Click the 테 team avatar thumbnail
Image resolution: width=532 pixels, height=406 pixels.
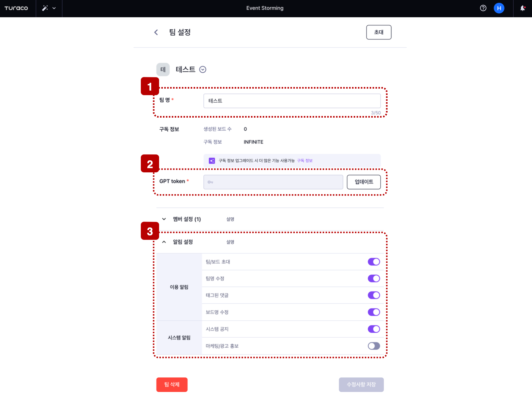163,69
